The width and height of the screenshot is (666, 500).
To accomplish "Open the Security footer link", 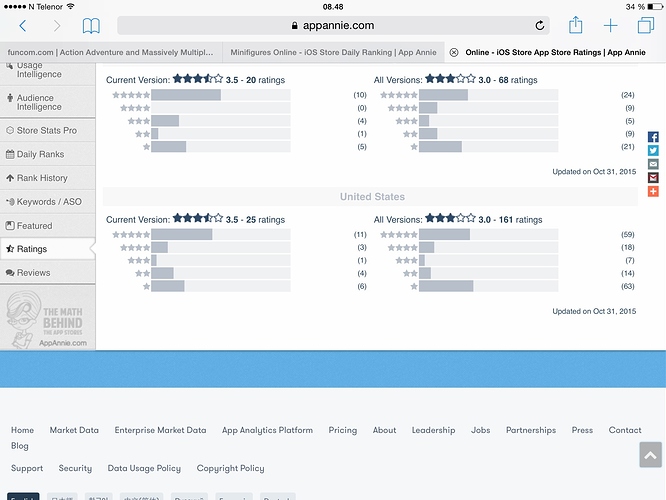I will coord(75,468).
